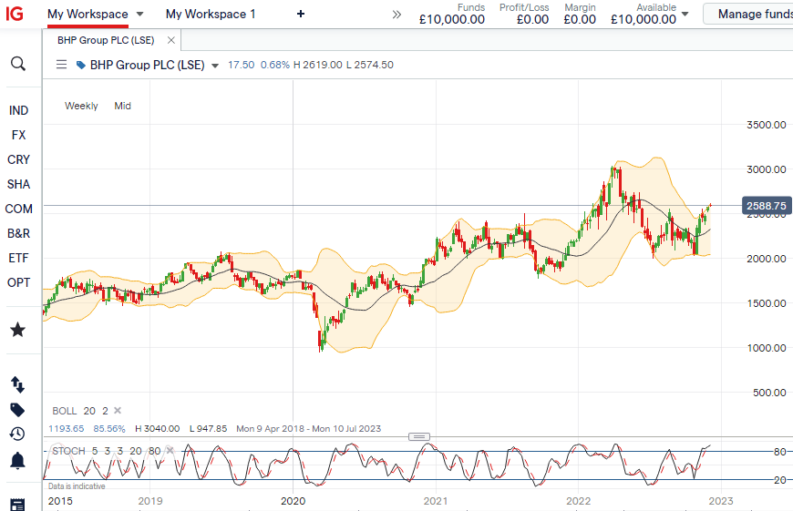Close the BHP Group PLC tab
This screenshot has width=793, height=511.
(171, 40)
